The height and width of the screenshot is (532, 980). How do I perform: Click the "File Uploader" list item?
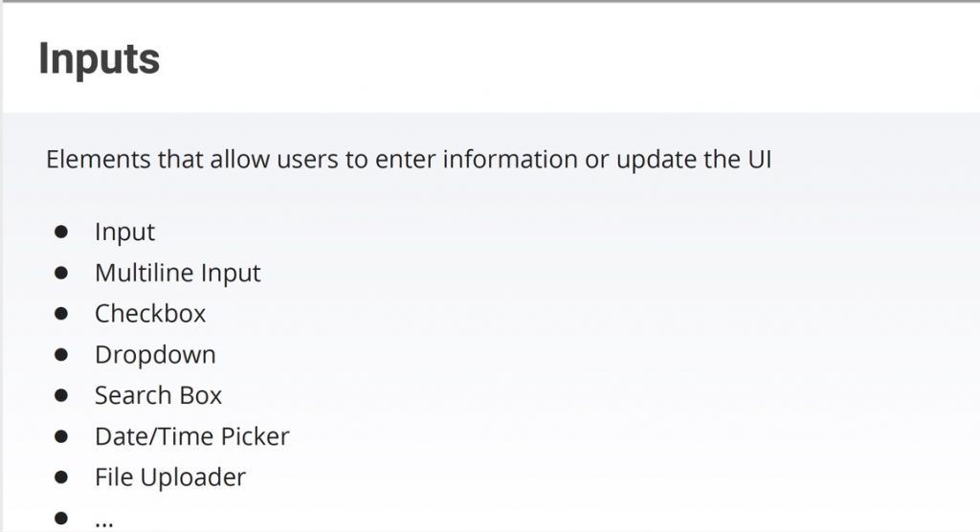click(170, 477)
